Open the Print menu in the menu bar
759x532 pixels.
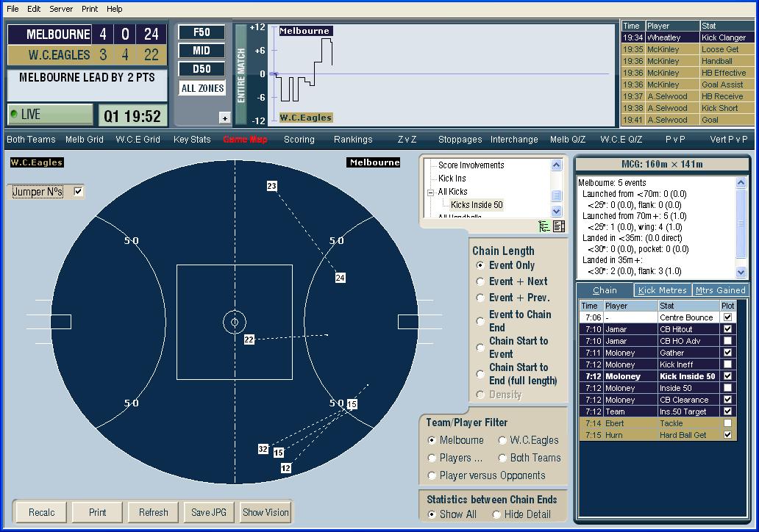[90, 9]
